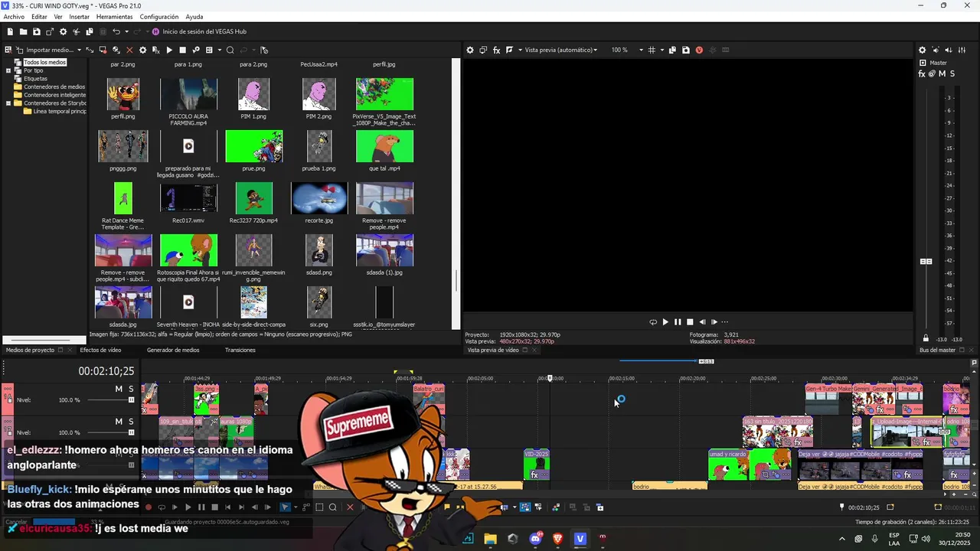
Task: Open Master bus properties gear icon
Action: pos(922,50)
